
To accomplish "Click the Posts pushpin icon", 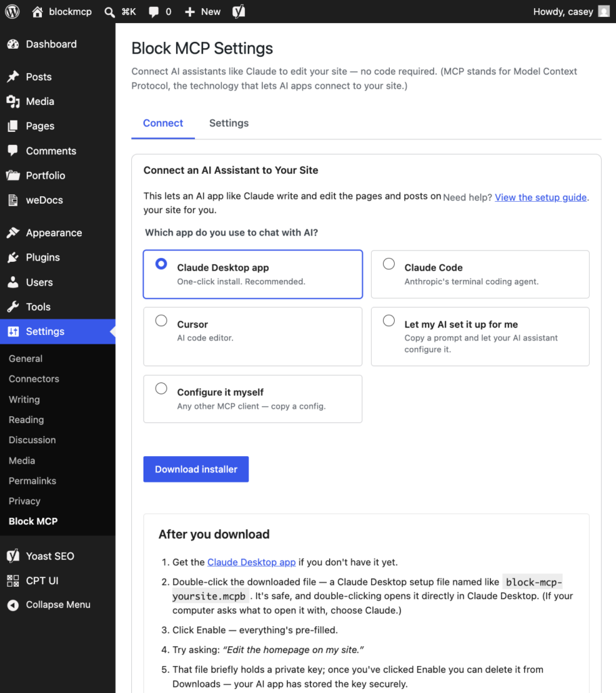I will tap(14, 77).
